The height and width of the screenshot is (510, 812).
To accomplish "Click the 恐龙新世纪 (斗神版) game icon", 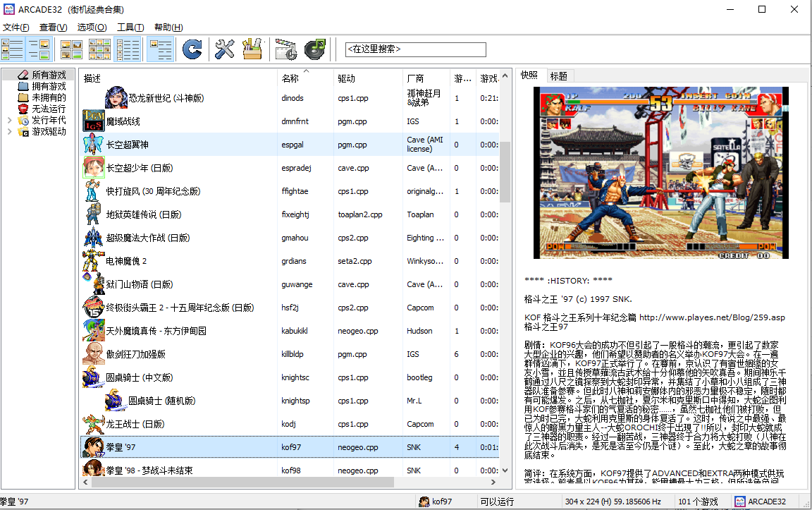I will (116, 97).
